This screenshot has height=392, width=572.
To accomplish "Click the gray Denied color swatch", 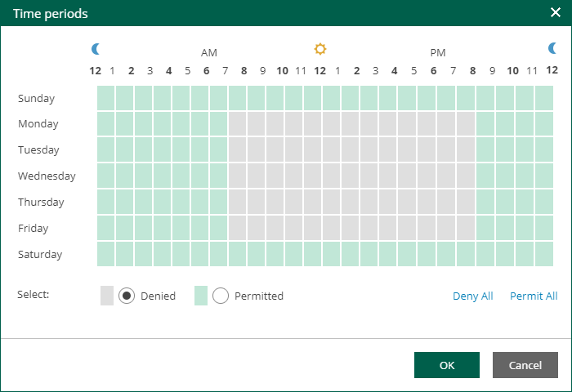I will [x=107, y=296].
